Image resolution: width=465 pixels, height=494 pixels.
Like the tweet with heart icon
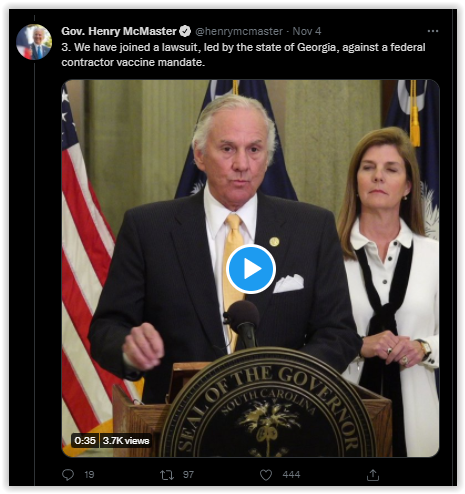(266, 475)
